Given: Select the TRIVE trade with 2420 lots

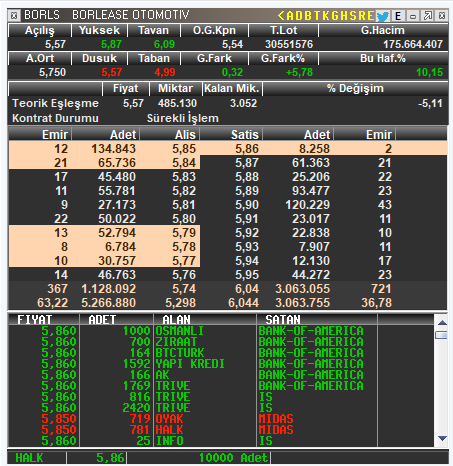Looking at the screenshot, I should pyautogui.click(x=221, y=408).
